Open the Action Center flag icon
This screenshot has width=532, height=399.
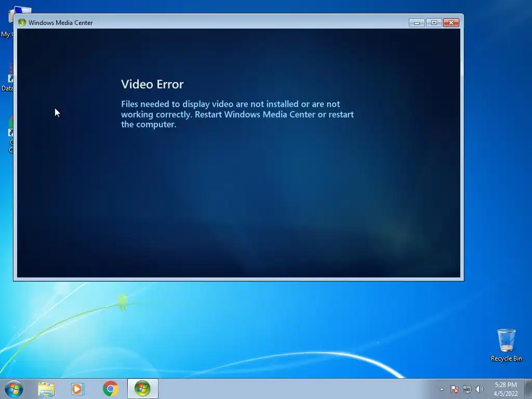(455, 389)
